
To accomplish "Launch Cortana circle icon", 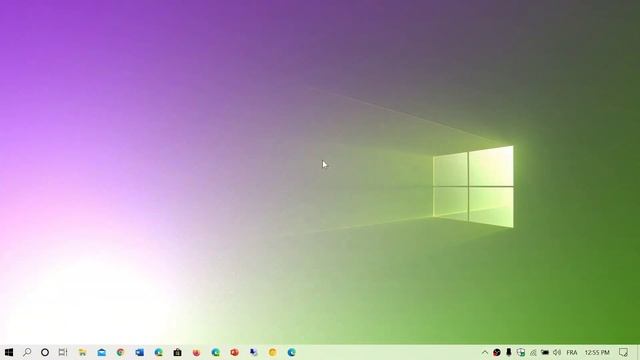I will point(45,352).
